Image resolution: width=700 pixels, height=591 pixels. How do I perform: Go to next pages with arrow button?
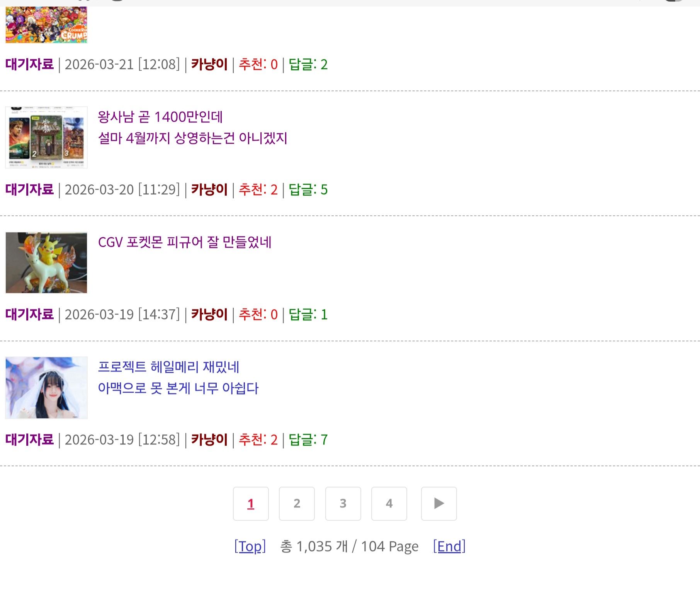click(439, 504)
